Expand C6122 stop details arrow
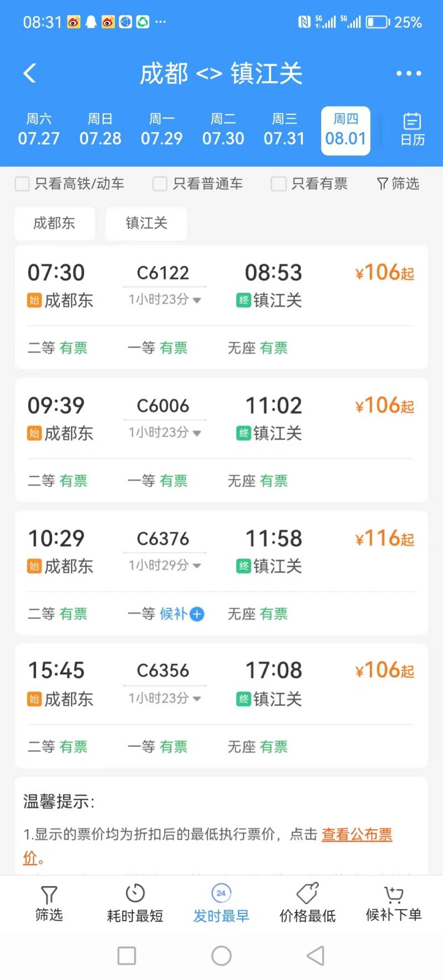 pos(197,300)
